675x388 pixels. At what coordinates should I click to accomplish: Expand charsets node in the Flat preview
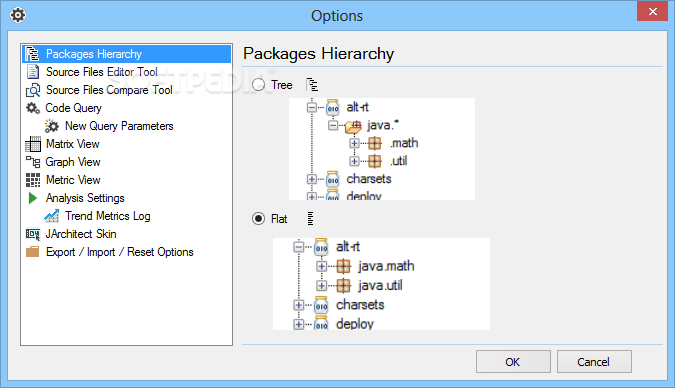[x=298, y=305]
